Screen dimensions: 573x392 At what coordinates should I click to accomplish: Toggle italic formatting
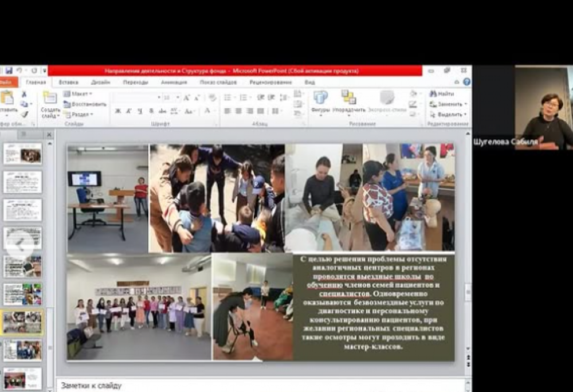click(128, 111)
